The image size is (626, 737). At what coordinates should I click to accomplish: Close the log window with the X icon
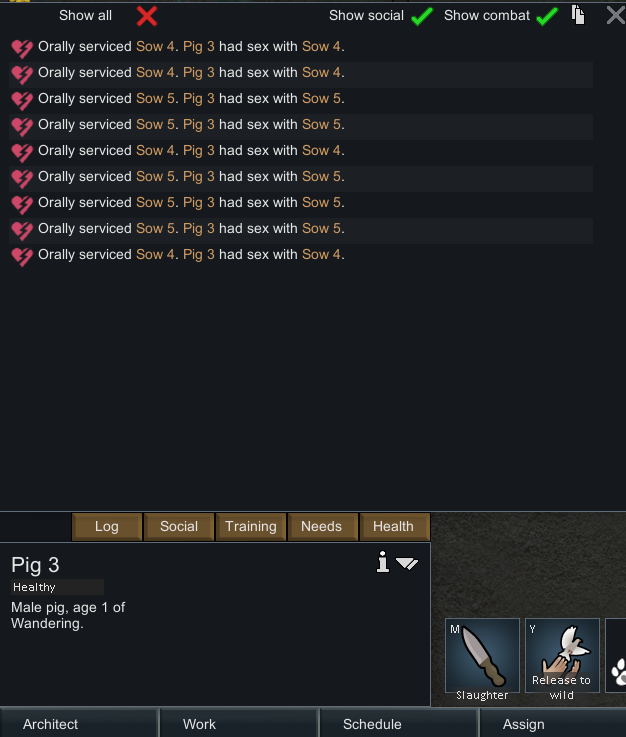coord(616,15)
